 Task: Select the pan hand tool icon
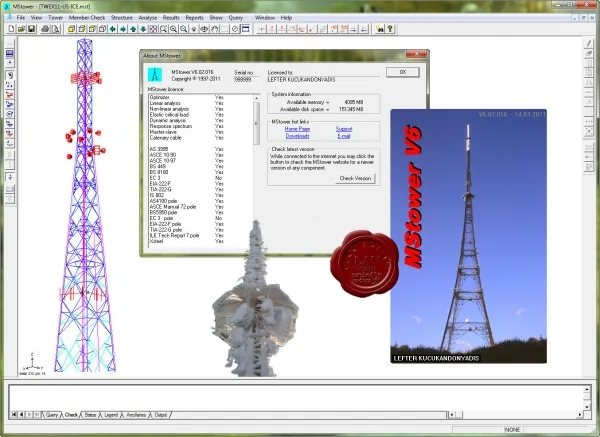215,29
